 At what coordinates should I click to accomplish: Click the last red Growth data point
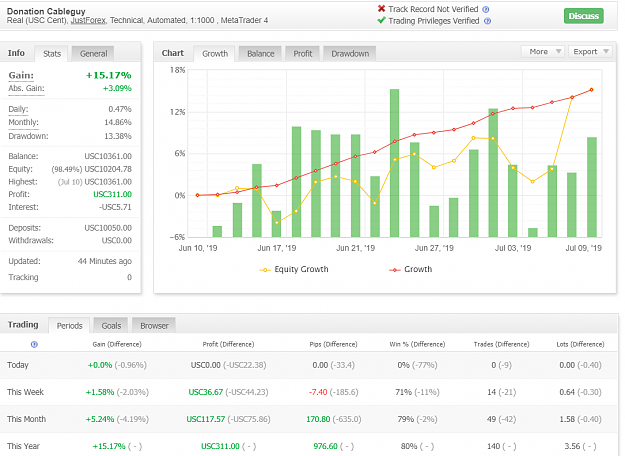591,90
